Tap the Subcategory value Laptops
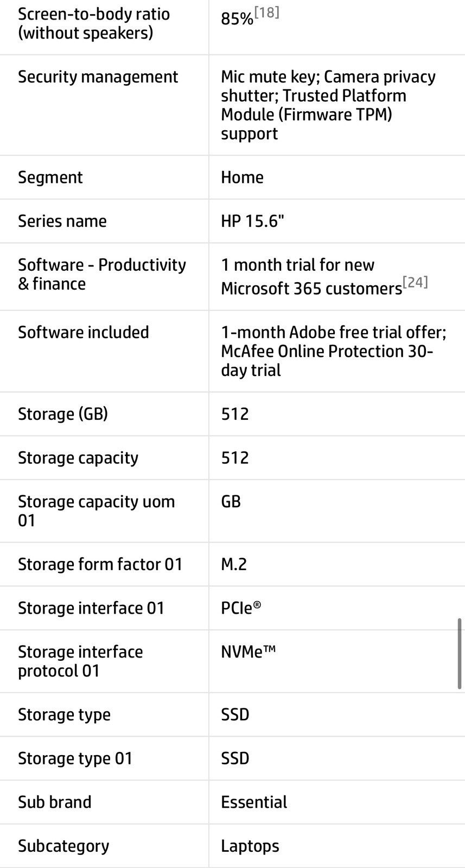Viewport: 465px width, 868px height. 250,846
